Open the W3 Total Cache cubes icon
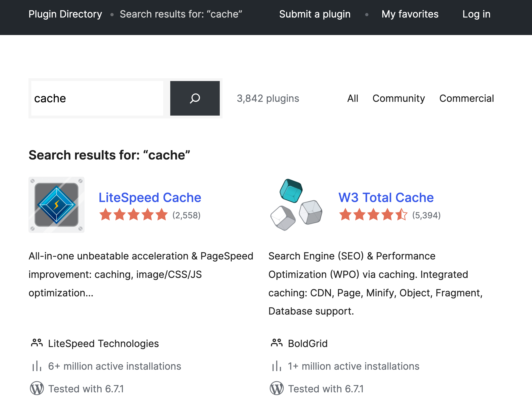532x404 pixels. tap(296, 205)
